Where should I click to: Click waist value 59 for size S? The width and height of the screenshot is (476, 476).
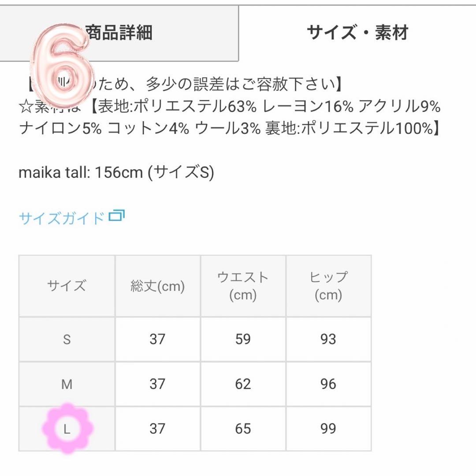243,339
